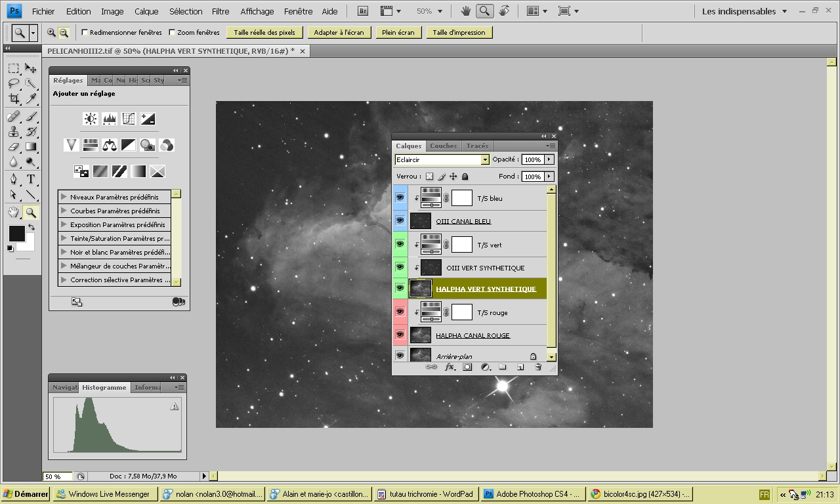Open layer style fx menu
This screenshot has width=840, height=504.
(450, 367)
